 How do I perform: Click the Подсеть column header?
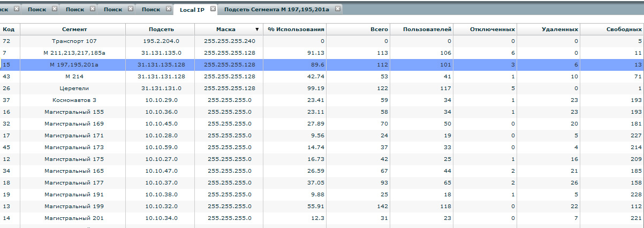160,29
